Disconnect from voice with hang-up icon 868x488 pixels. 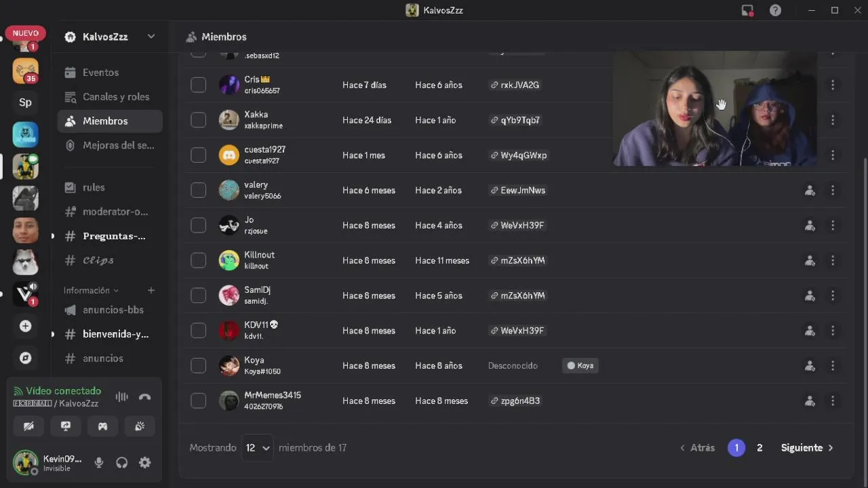(x=144, y=397)
